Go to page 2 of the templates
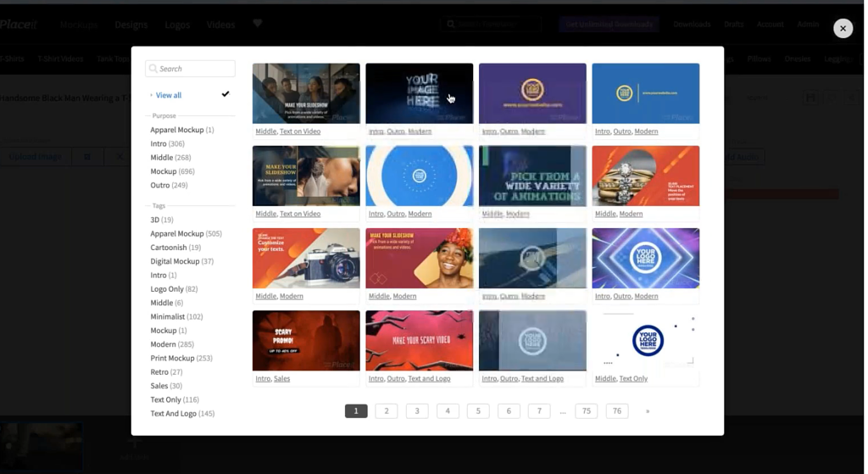The image size is (868, 474). 387,411
